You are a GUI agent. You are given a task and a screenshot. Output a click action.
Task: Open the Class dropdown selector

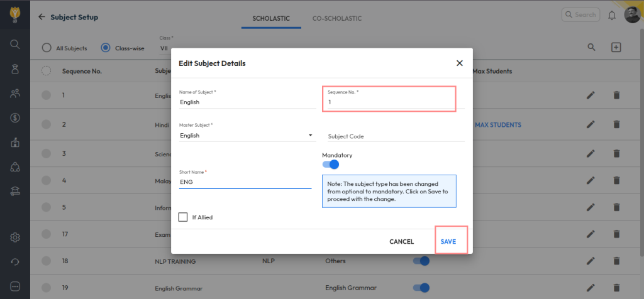point(162,48)
